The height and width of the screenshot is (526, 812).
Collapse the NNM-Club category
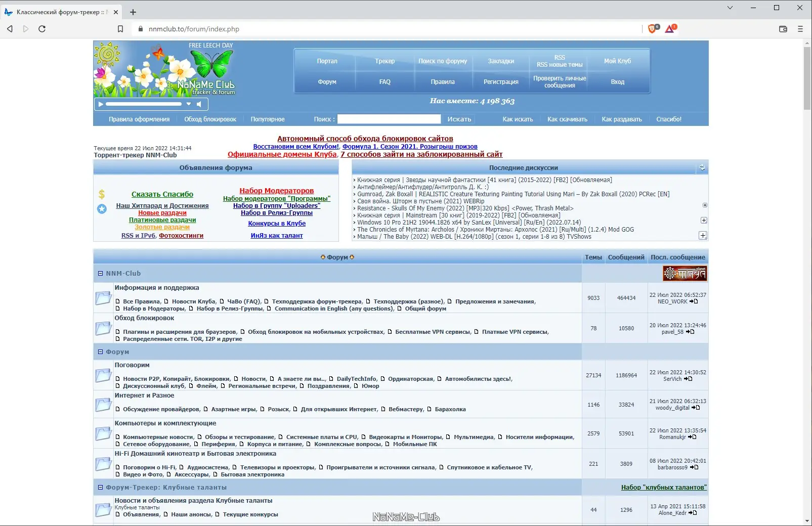click(100, 273)
